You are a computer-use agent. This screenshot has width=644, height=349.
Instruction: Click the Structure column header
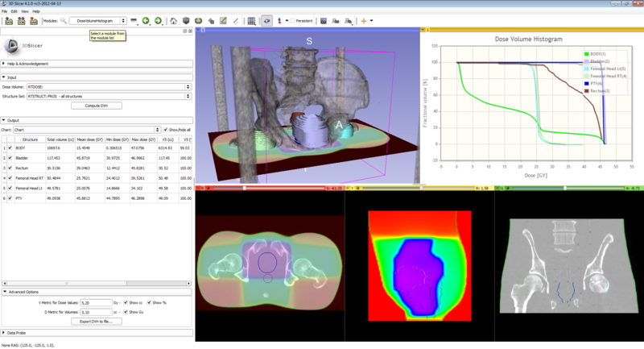click(x=30, y=139)
